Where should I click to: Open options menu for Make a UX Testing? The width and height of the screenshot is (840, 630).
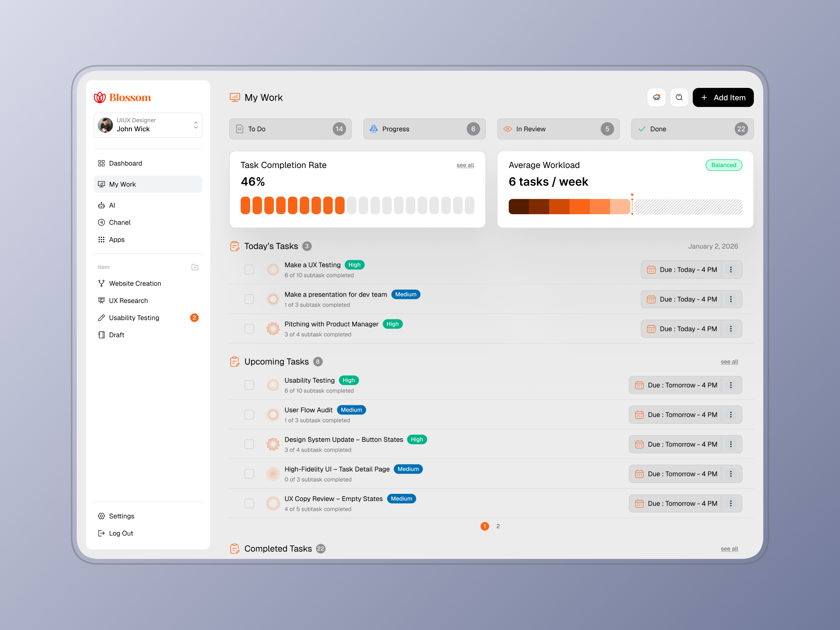tap(730, 270)
